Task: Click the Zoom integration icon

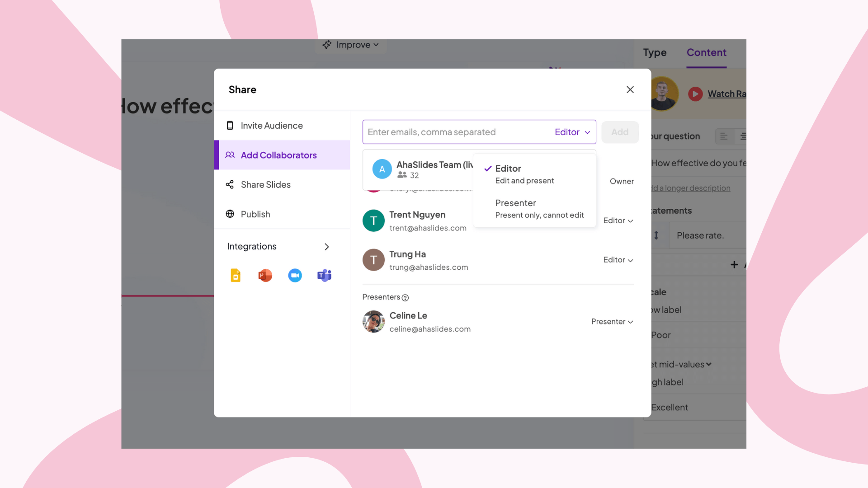Action: pos(295,275)
